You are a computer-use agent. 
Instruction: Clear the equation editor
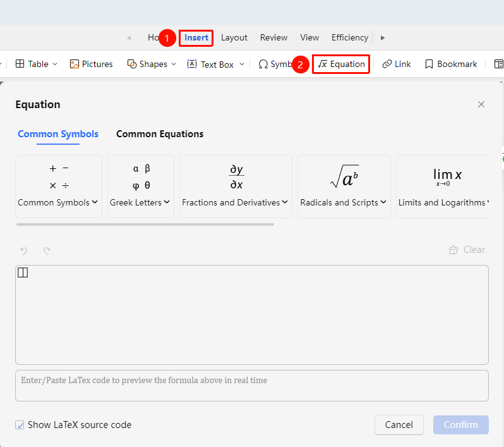point(467,250)
